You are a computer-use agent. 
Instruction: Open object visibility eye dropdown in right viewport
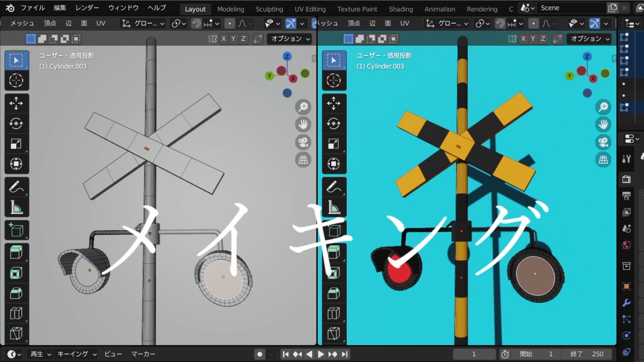point(576,24)
